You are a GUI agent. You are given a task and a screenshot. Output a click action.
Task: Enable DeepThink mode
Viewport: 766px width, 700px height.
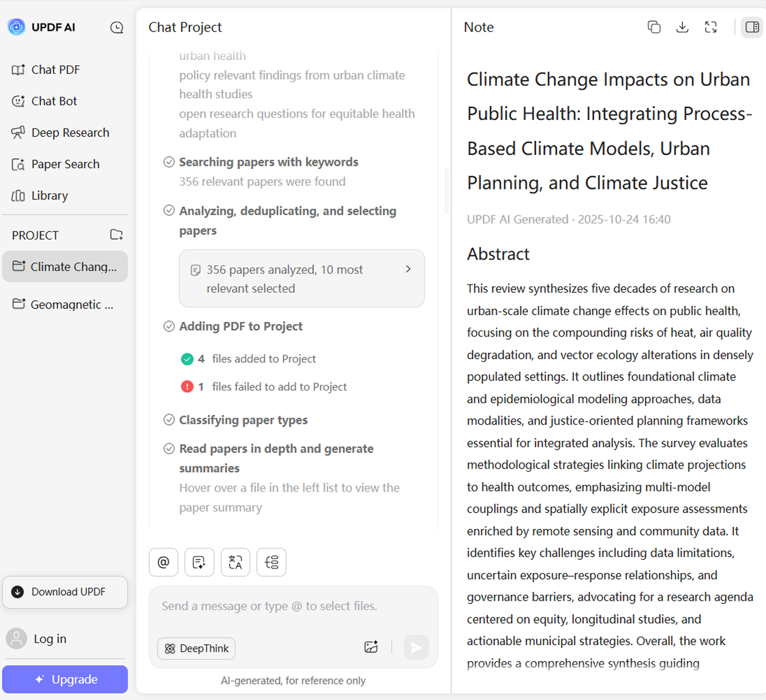pyautogui.click(x=196, y=648)
